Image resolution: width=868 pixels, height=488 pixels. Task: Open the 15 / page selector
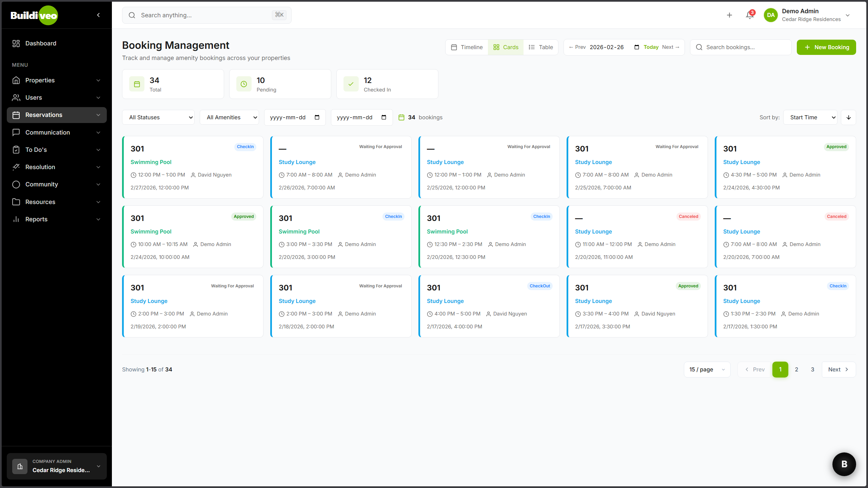click(x=707, y=369)
